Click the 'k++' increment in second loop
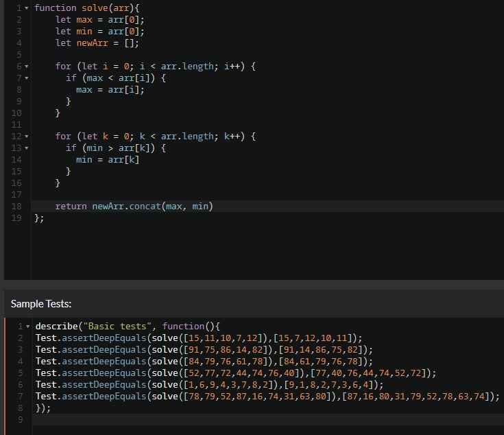The height and width of the screenshot is (435, 504). pyautogui.click(x=232, y=137)
